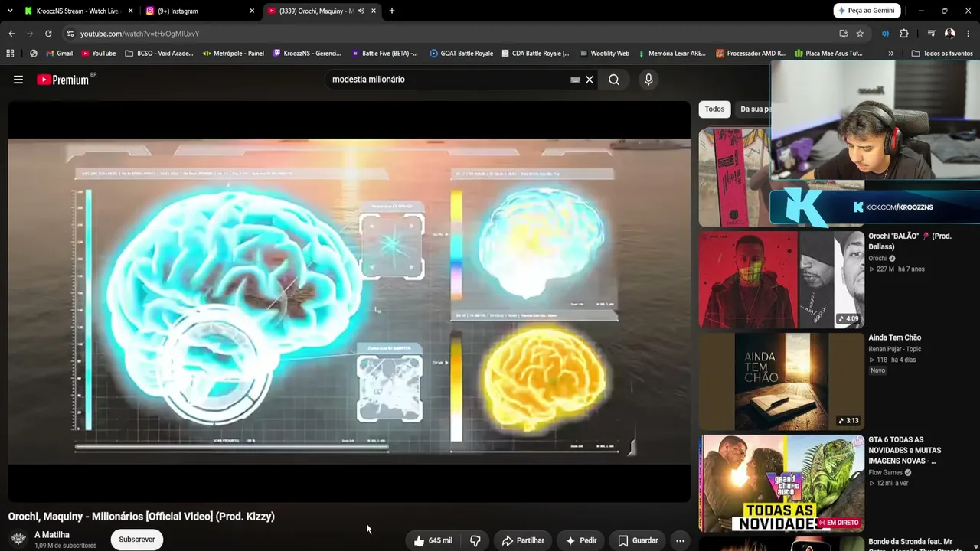Open more actions (three dots) for video
Image resolution: width=980 pixels, height=551 pixels.
coord(680,540)
